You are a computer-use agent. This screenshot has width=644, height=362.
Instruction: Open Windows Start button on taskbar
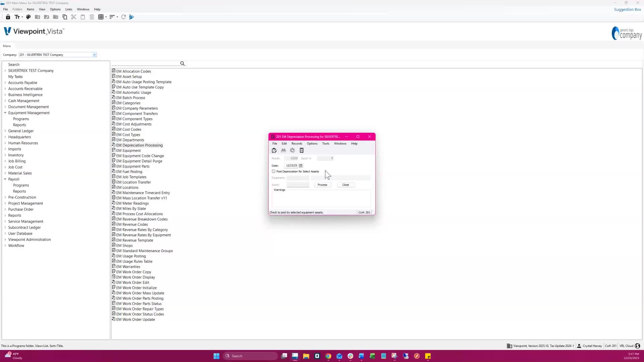pyautogui.click(x=216, y=356)
